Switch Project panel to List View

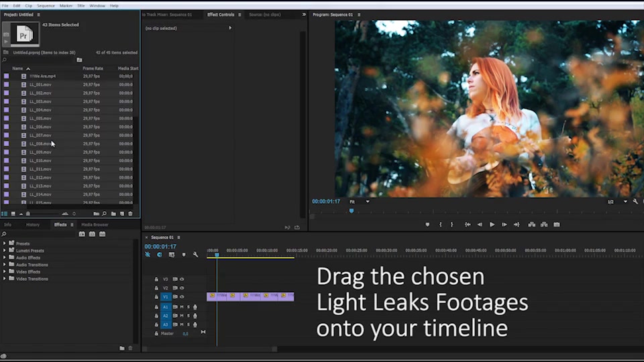click(5, 214)
